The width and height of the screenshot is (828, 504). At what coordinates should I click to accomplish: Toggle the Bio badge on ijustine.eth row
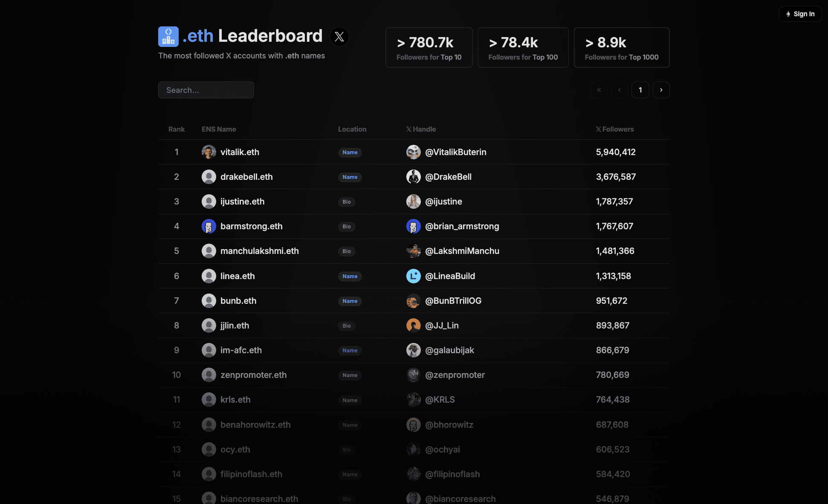(x=347, y=202)
